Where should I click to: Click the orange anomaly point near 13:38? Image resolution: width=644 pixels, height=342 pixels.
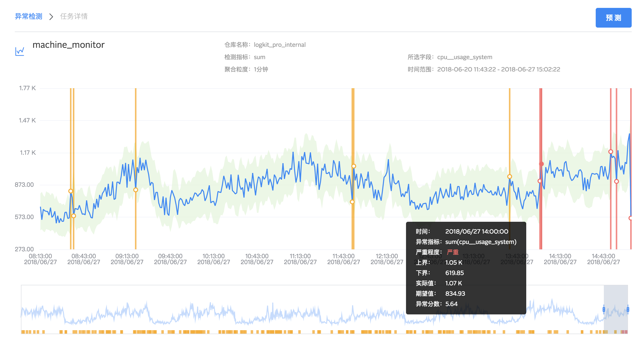click(x=509, y=176)
